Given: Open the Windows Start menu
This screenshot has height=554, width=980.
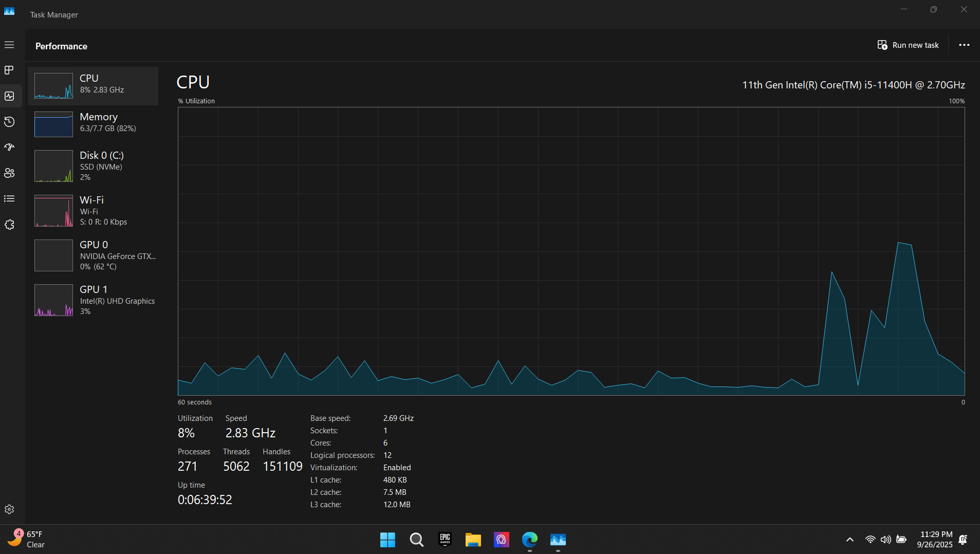Looking at the screenshot, I should click(x=387, y=540).
